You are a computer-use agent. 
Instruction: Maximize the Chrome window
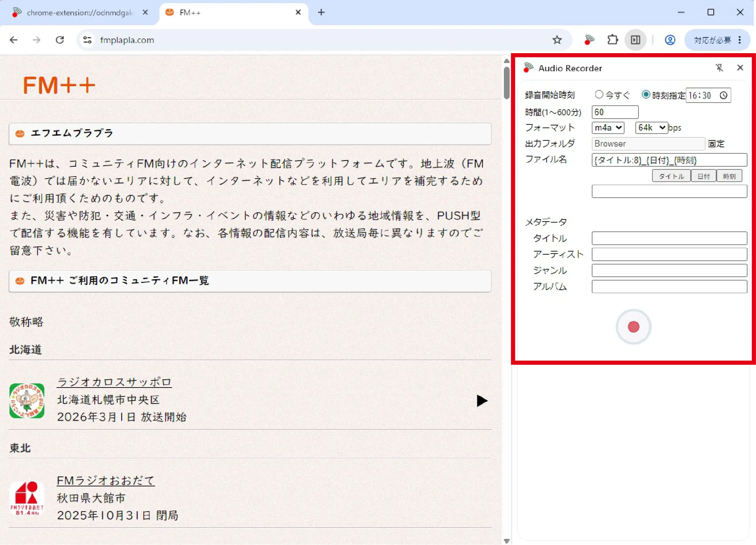[x=711, y=12]
